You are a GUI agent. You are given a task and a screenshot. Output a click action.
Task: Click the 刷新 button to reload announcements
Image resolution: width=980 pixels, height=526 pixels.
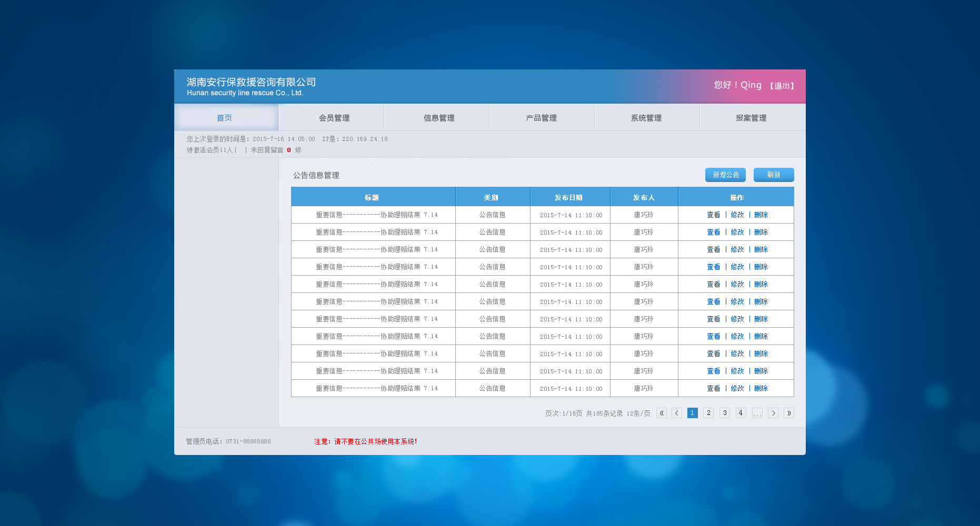pos(774,175)
